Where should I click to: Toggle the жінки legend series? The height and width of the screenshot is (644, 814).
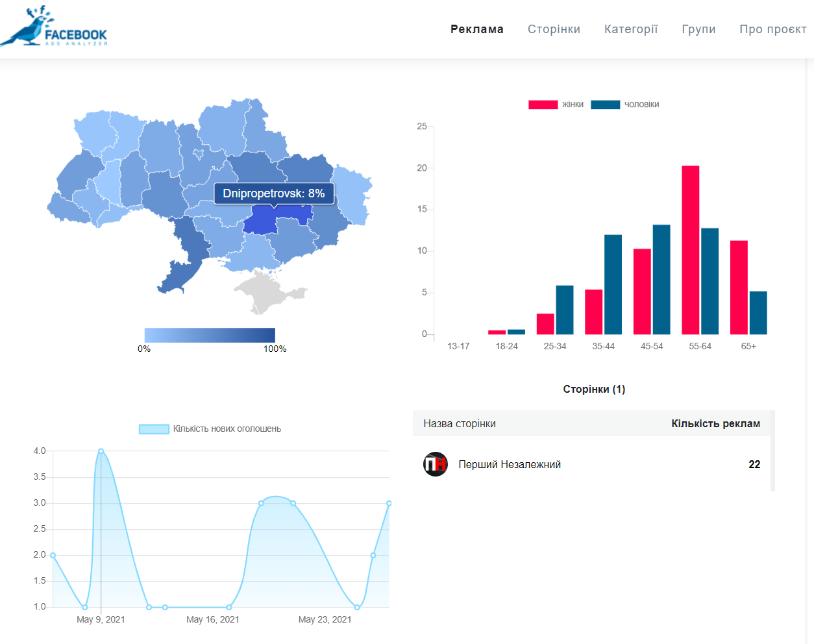click(556, 105)
